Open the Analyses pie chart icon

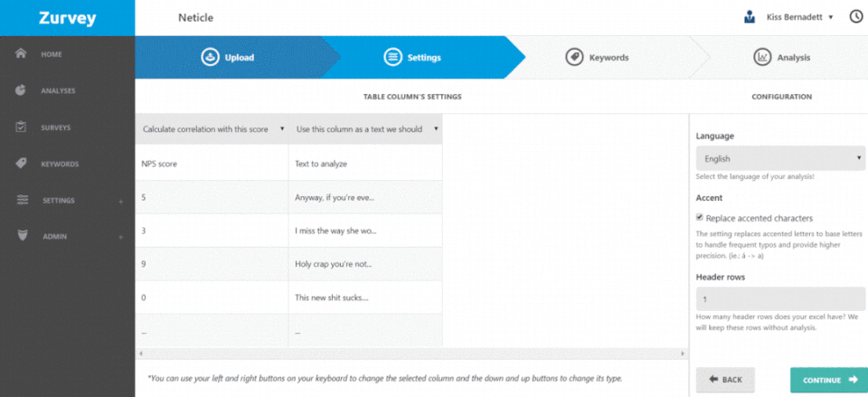(x=21, y=90)
